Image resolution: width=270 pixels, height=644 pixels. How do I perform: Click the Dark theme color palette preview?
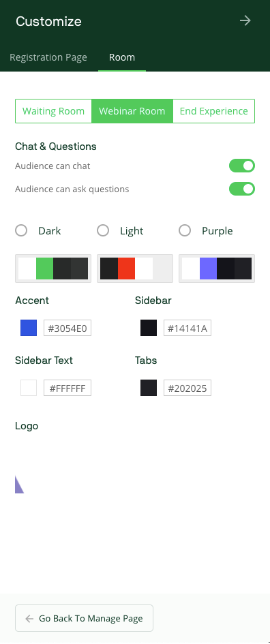click(x=53, y=269)
